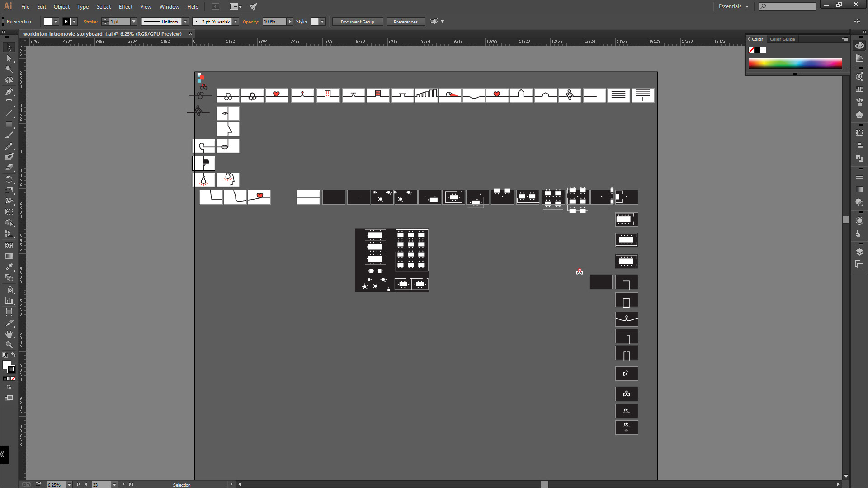Screen dimensions: 868x488
Task: Switch to the Color Guide tab
Action: click(x=782, y=39)
